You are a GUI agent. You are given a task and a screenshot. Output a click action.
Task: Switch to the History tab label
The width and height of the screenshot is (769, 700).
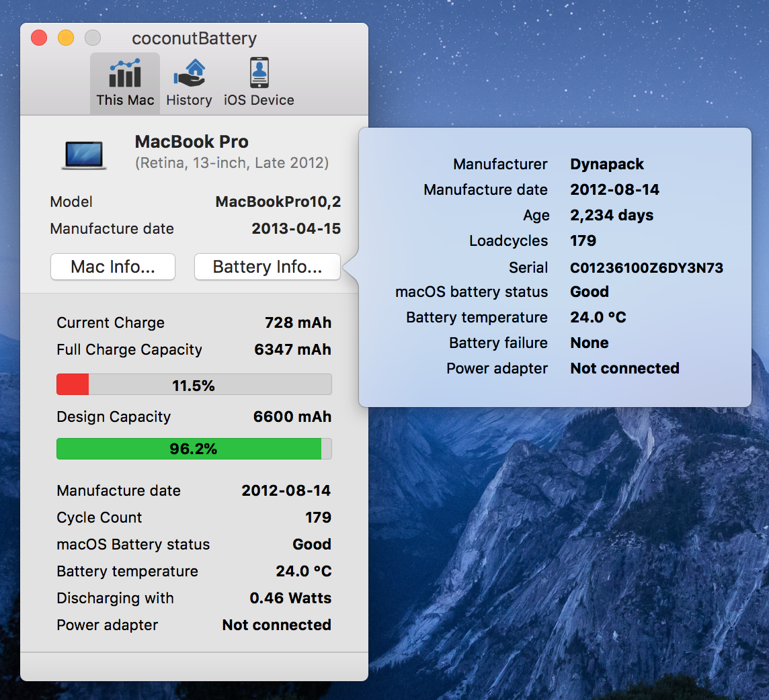click(189, 100)
